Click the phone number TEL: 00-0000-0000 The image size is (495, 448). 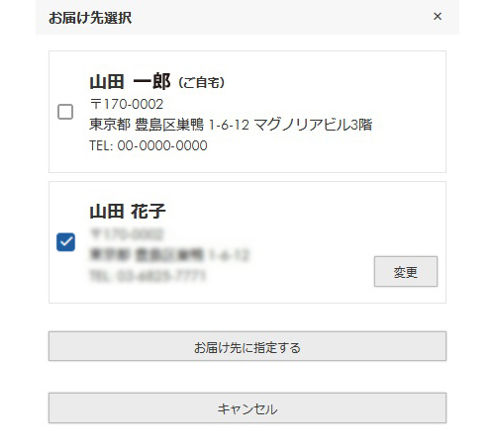(148, 145)
